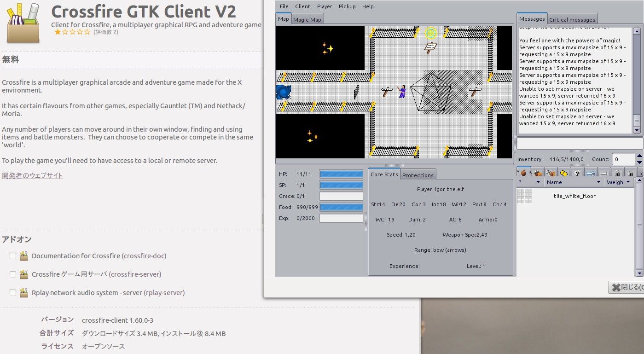Image resolution: width=644 pixels, height=354 pixels.
Task: Click the star rating under the app title
Action: pos(73,32)
